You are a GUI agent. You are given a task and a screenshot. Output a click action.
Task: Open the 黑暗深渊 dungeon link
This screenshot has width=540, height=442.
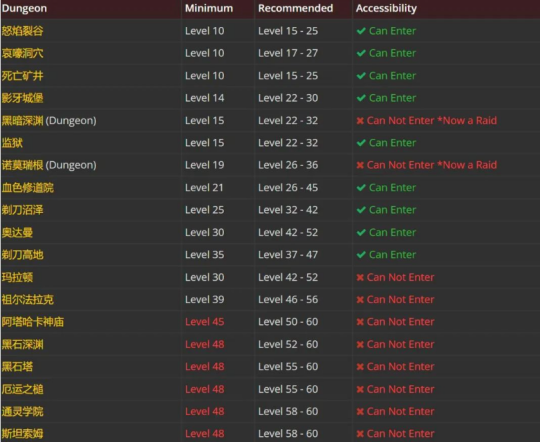[x=22, y=121]
